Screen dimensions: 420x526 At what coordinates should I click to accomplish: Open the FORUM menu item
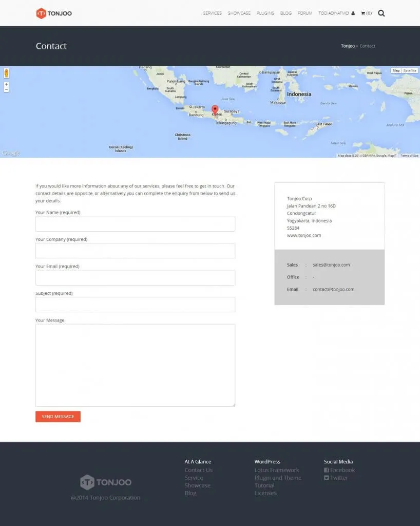(x=304, y=13)
